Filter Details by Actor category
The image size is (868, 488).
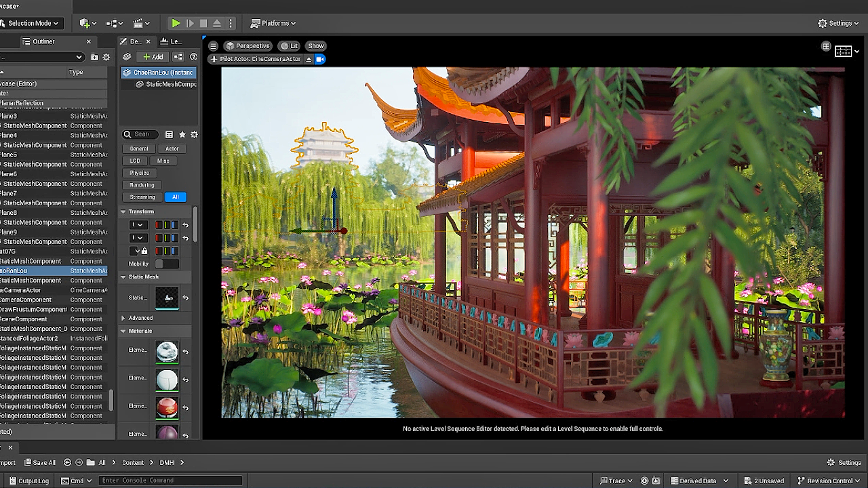[172, 148]
